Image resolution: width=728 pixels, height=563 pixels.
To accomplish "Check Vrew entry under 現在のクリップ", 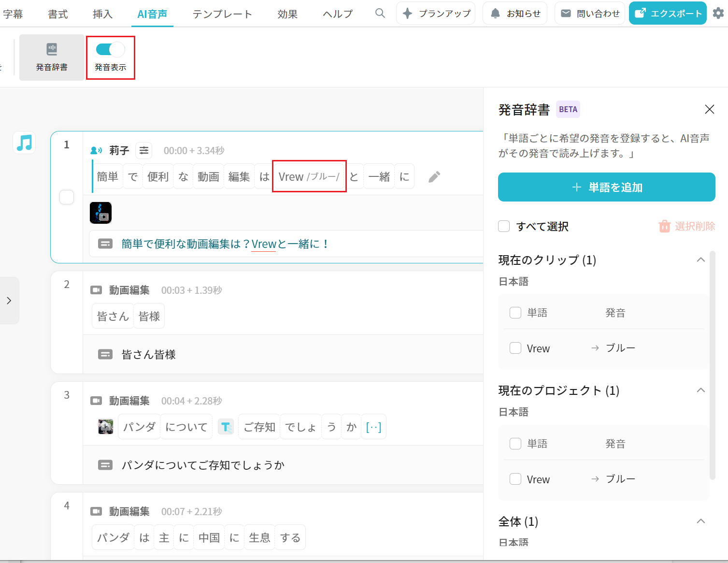I will 515,348.
